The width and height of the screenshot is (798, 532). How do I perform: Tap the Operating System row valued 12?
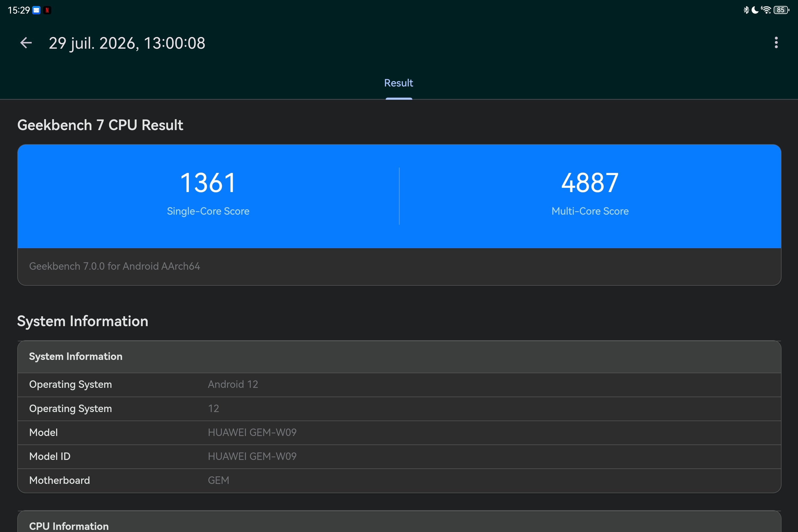(x=399, y=409)
